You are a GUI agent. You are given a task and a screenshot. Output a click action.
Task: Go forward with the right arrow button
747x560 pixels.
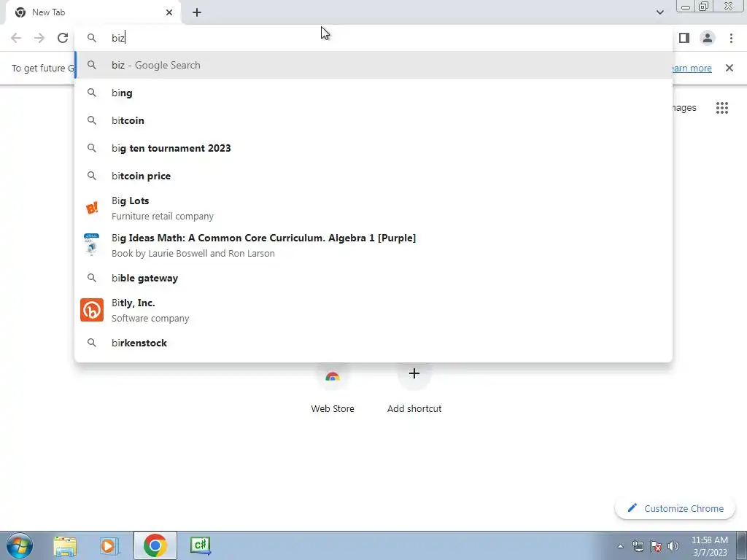coord(39,38)
